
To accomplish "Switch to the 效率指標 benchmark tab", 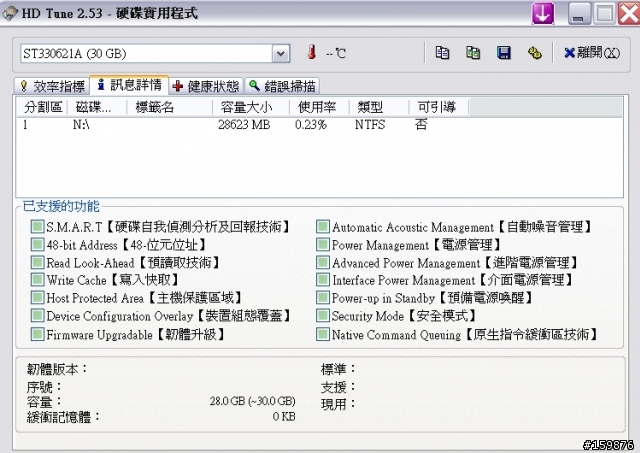I will pyautogui.click(x=52, y=86).
